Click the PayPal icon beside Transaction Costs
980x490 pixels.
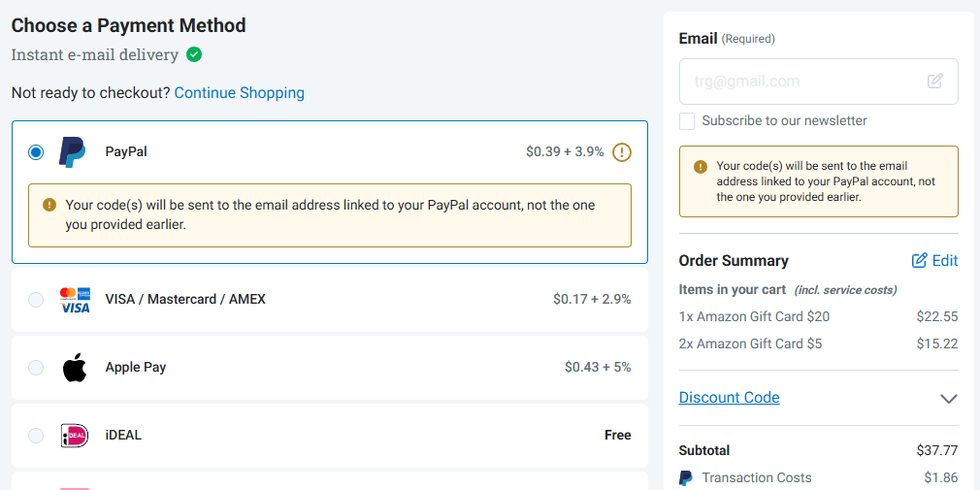point(686,478)
